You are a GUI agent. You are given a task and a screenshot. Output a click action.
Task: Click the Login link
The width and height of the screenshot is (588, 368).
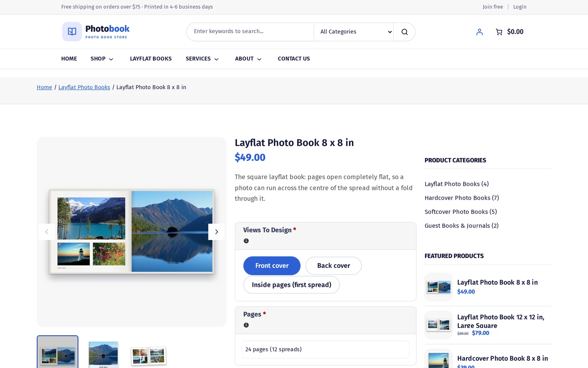(520, 7)
